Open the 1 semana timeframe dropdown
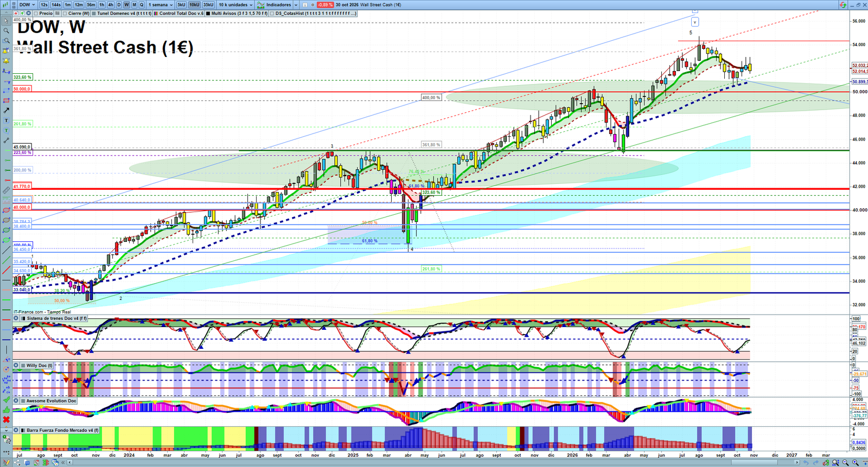The width and height of the screenshot is (868, 467). click(161, 5)
